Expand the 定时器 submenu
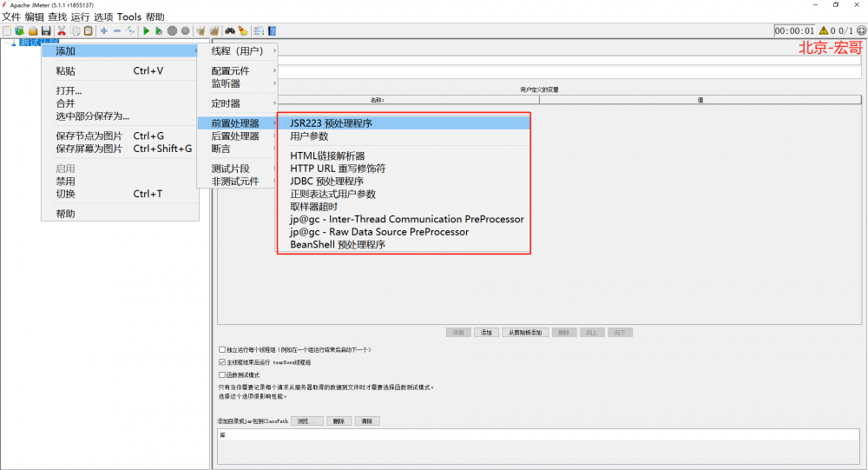This screenshot has width=868, height=470. tap(238, 103)
